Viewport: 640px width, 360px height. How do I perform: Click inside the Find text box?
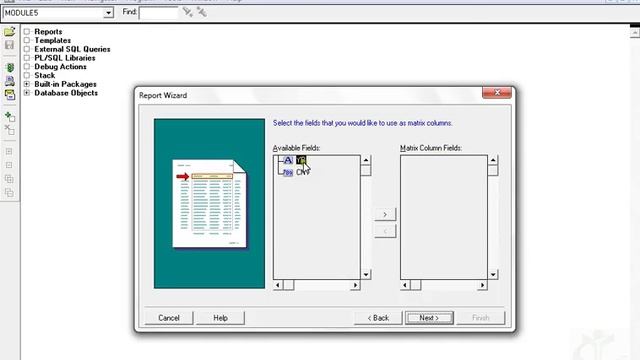(x=158, y=13)
